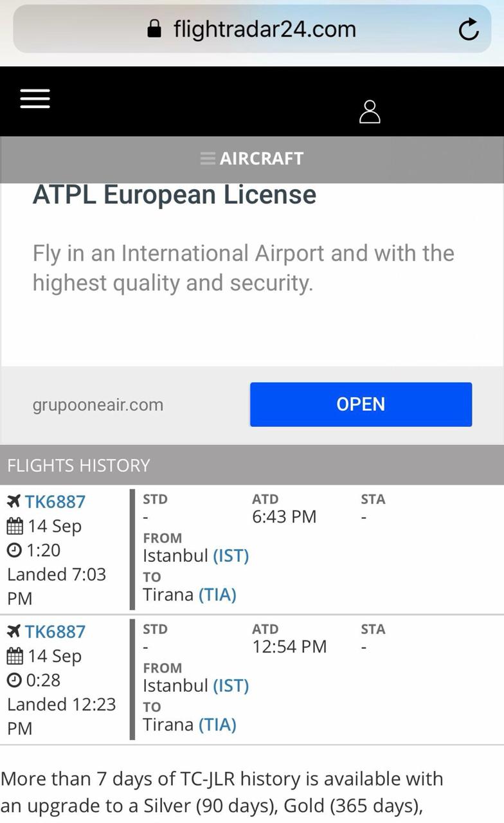Tap the padlock icon in address bar
Viewport: 504px width, 823px height.
pyautogui.click(x=154, y=29)
